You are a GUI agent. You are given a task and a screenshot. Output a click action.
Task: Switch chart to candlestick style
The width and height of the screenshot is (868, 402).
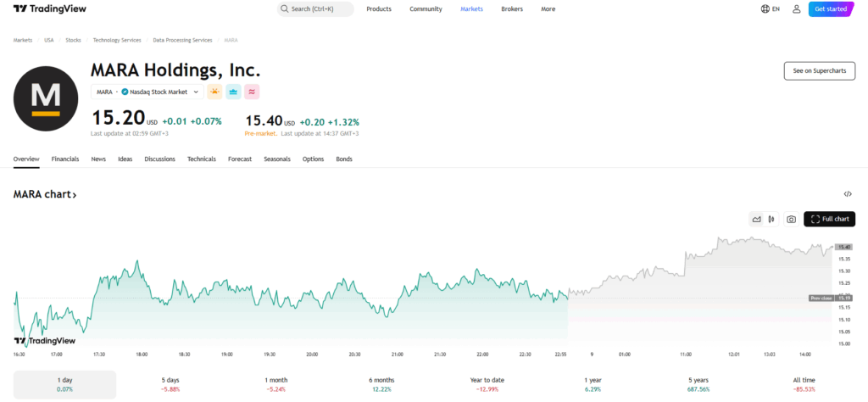(x=771, y=220)
